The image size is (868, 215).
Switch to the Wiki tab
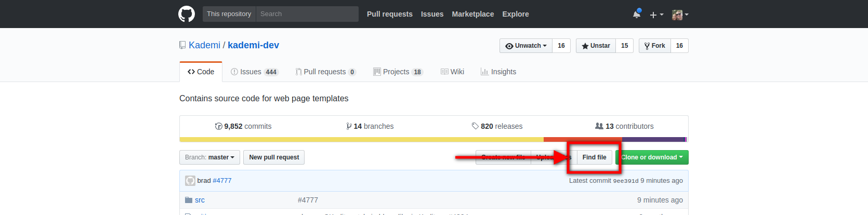point(452,72)
